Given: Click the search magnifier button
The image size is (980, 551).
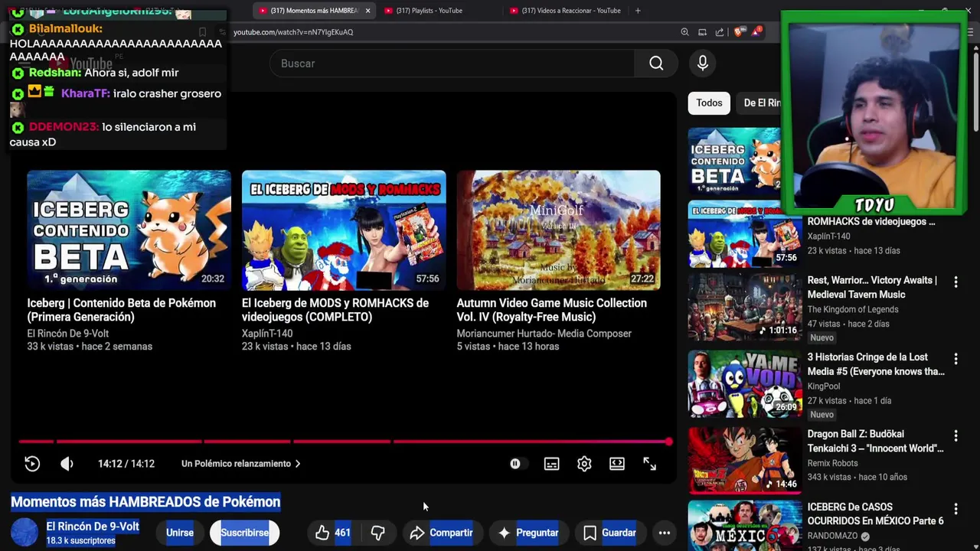Looking at the screenshot, I should point(656,64).
